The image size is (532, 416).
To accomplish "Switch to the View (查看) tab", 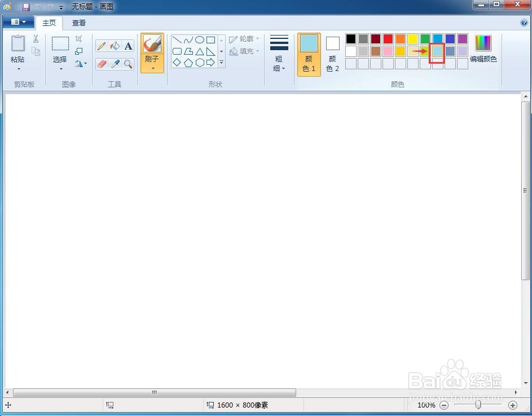I will (x=79, y=23).
